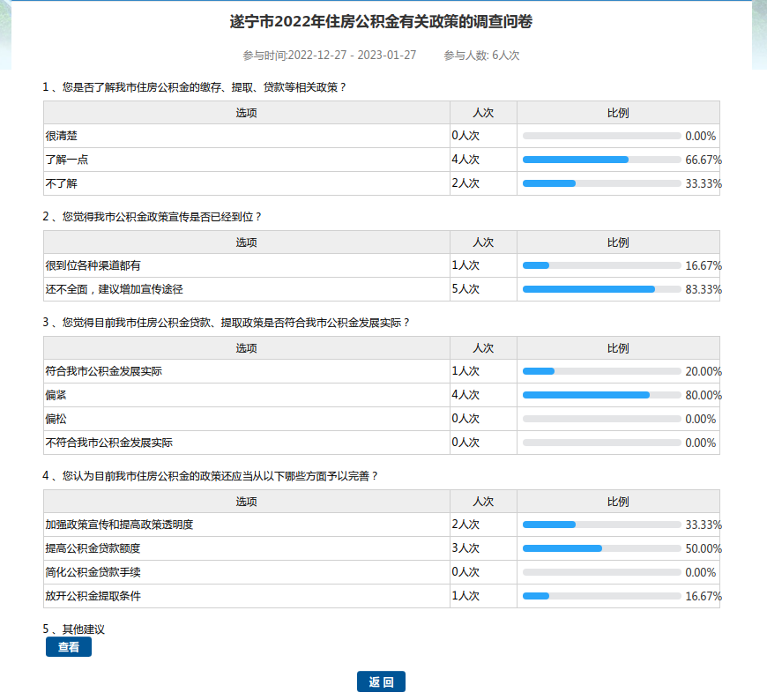The width and height of the screenshot is (767, 700).
Task: Click the progress bar for 加强政策宣传和提高政策透明度
Action: point(601,525)
